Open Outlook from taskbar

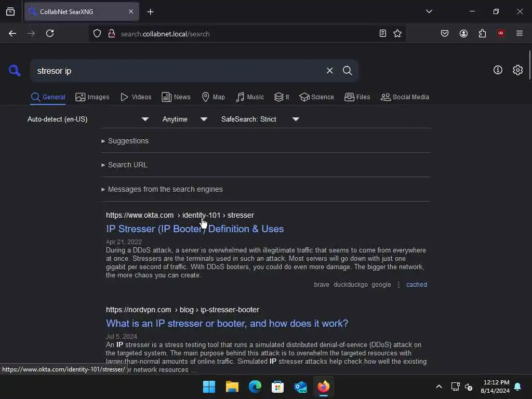coord(301,387)
